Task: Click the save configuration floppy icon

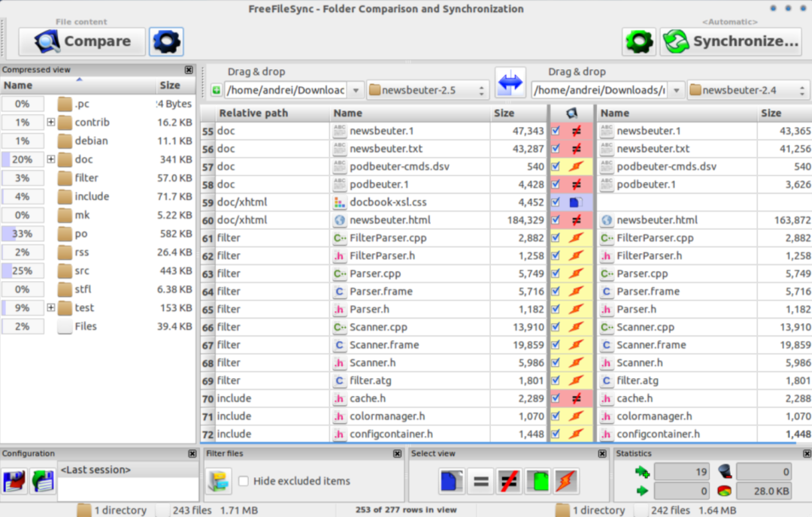Action: pyautogui.click(x=14, y=481)
